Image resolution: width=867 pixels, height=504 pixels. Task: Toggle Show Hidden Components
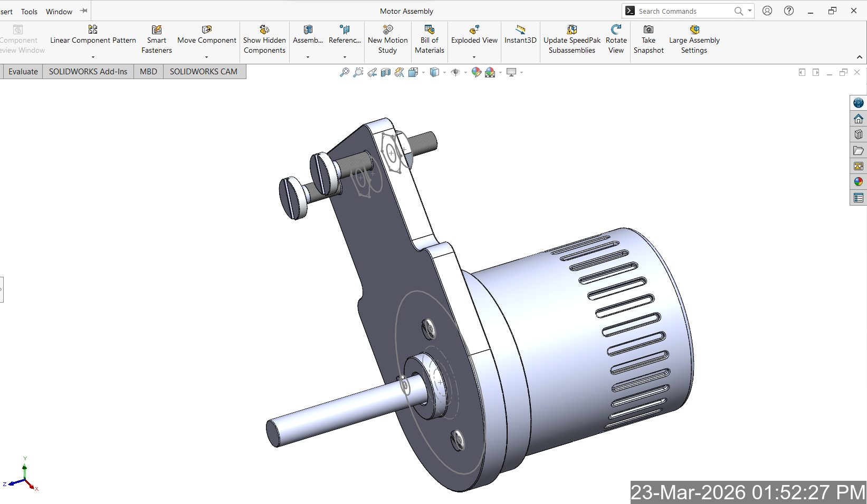[x=264, y=40]
